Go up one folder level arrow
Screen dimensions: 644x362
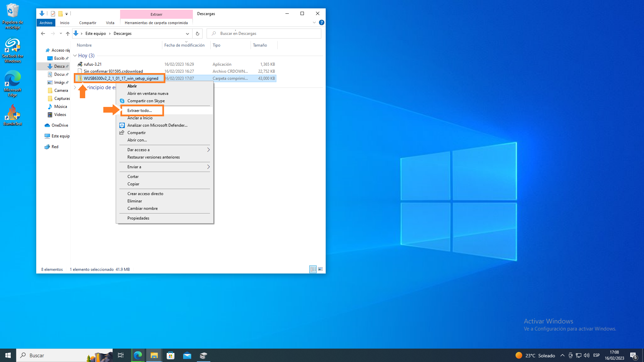pos(68,34)
